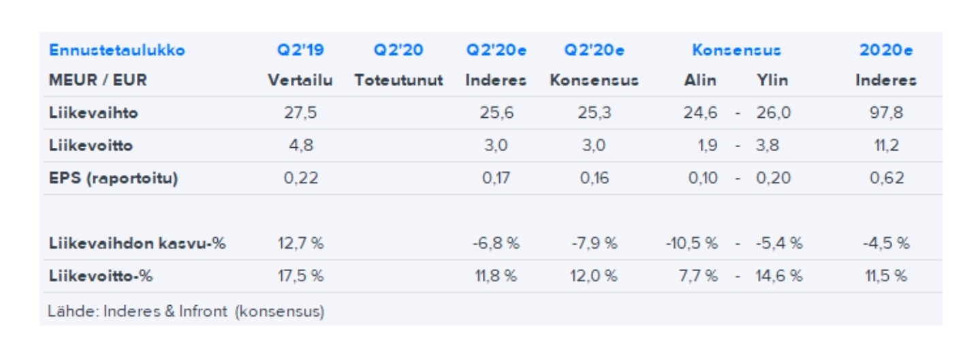This screenshot has width=980, height=344.
Task: Select the blue Q2'20 column header
Action: (398, 50)
